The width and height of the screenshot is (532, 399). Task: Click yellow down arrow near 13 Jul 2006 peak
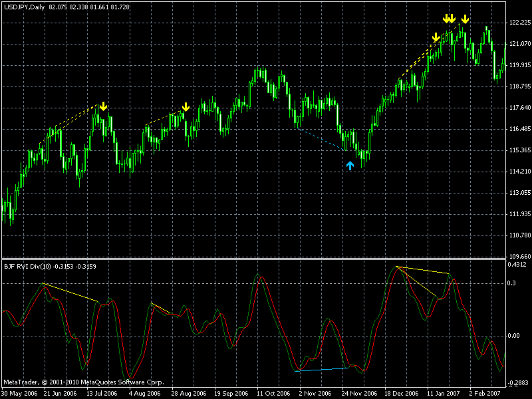point(103,106)
